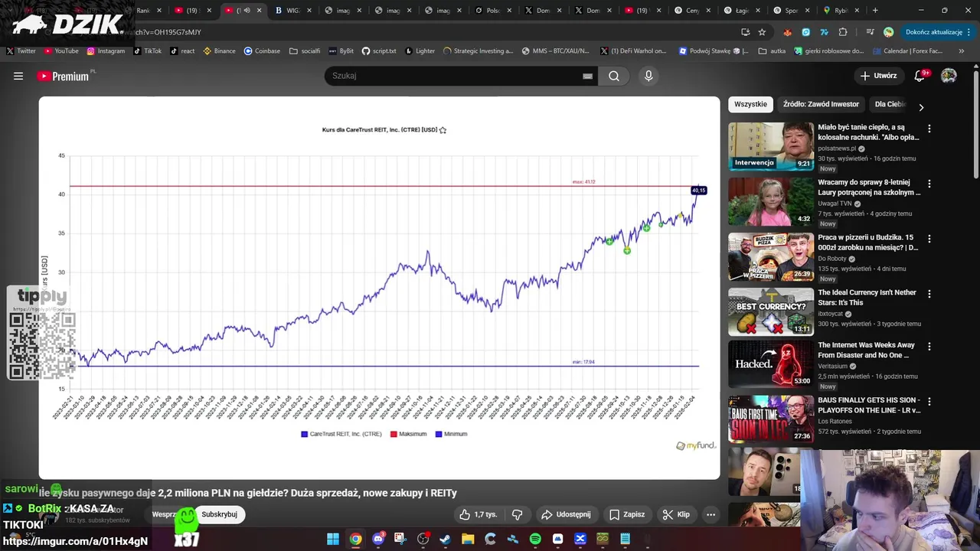980x551 pixels.
Task: Open the menu for the 'Internet Was Weeks Away' video
Action: click(x=929, y=347)
